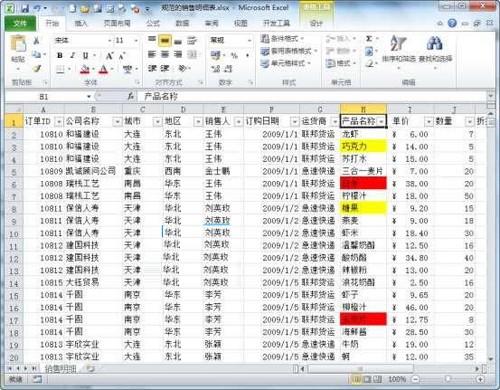Open the filter dropdown for 销售人 column
The image size is (500, 390).
(x=238, y=122)
